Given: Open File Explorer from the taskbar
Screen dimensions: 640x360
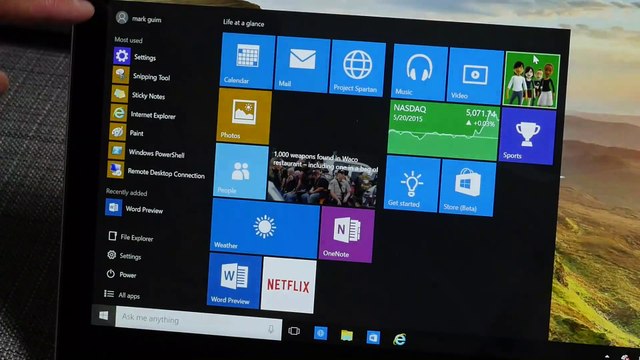Looking at the screenshot, I should pos(347,336).
